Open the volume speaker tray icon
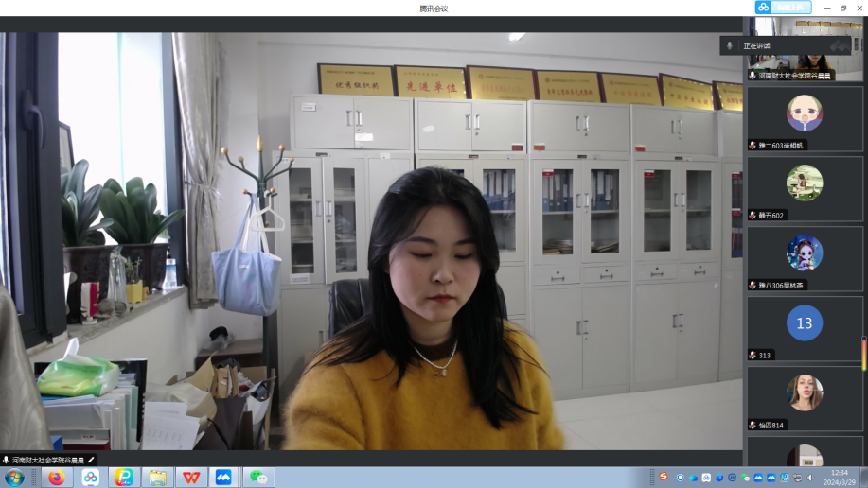Screen dimensions: 868x488 tap(810, 478)
